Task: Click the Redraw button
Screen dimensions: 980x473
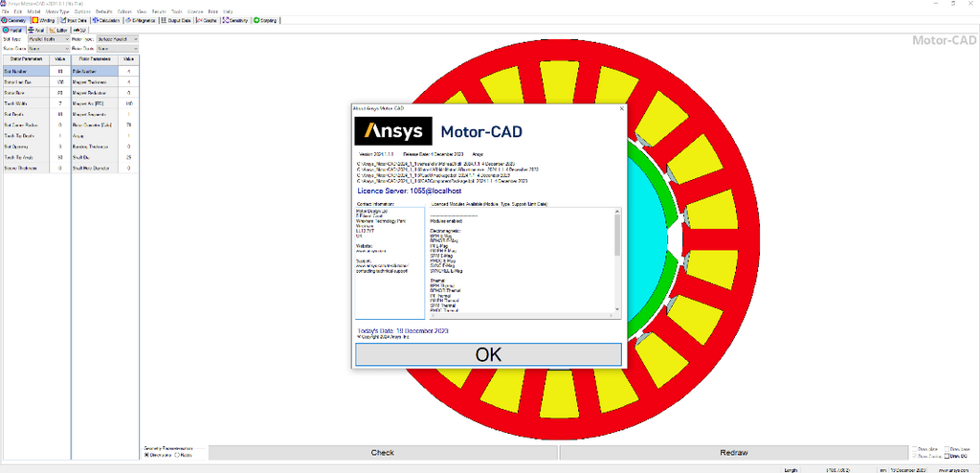Action: coord(734,452)
